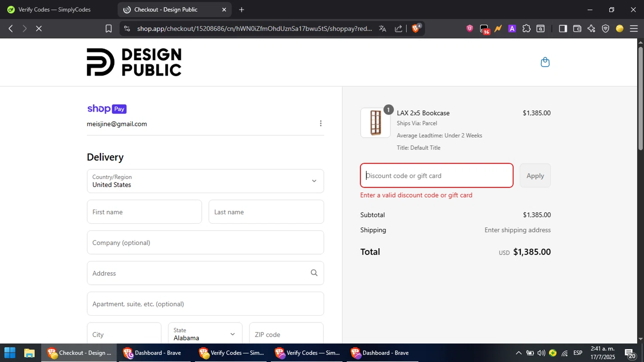Viewport: 644px width, 362px height.
Task: Go back using the browser back arrow
Action: [x=11, y=28]
